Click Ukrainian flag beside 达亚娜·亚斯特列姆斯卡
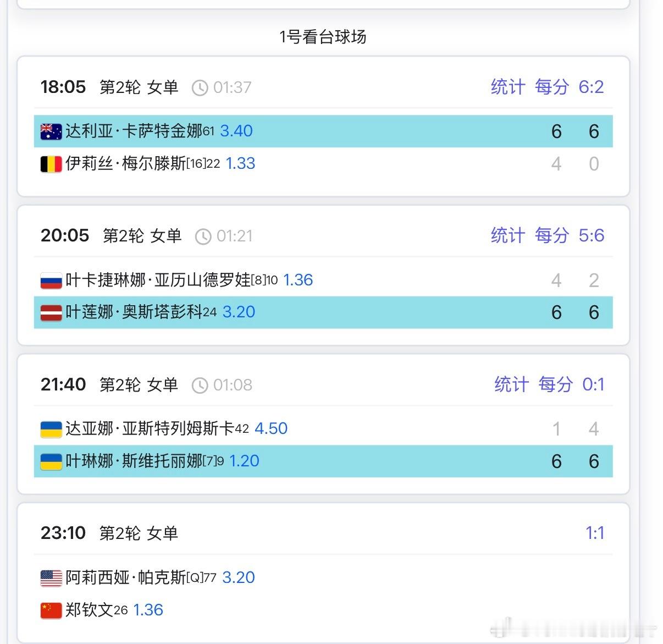The height and width of the screenshot is (644, 663). click(x=51, y=429)
